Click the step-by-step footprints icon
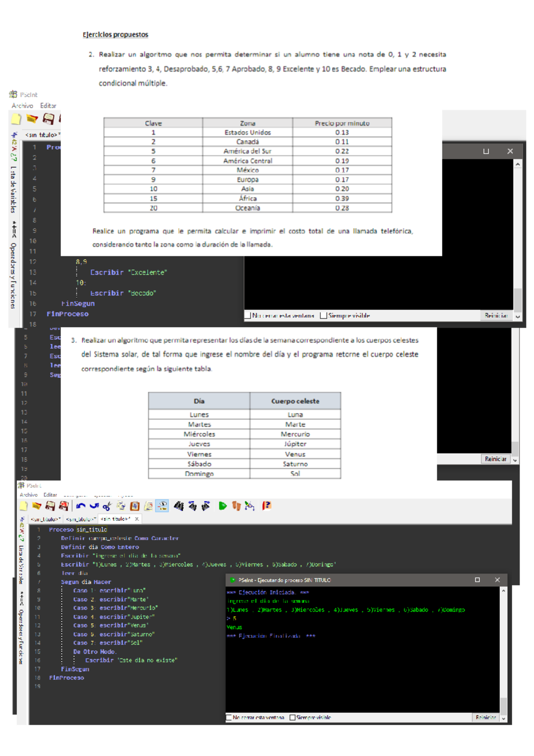This screenshot has width=534, height=756. click(x=236, y=506)
